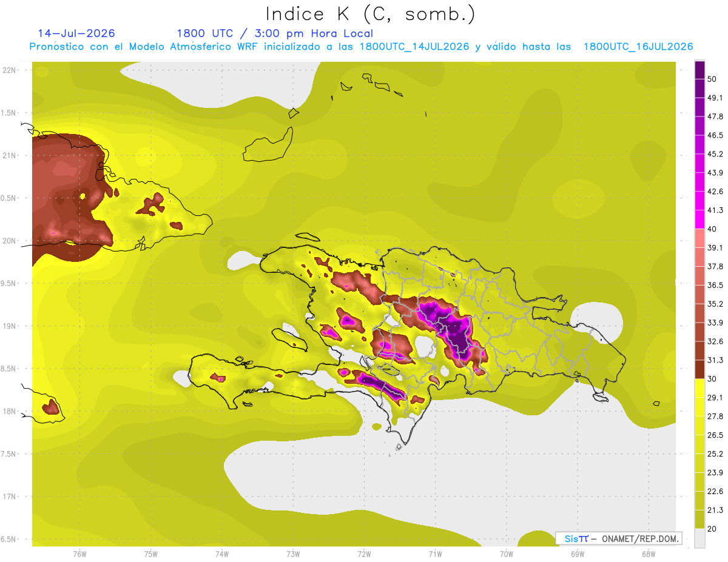Click the '68W' longitude label
Image resolution: width=728 pixels, height=562 pixels.
tap(649, 554)
